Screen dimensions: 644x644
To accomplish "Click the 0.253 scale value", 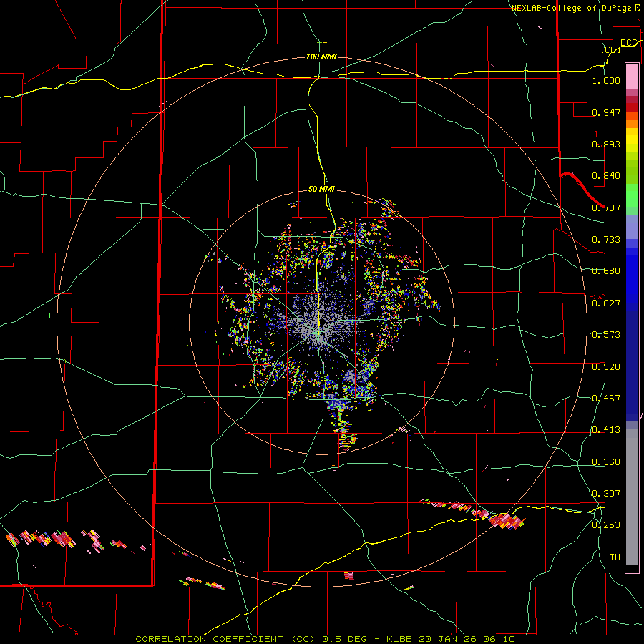I will (606, 525).
